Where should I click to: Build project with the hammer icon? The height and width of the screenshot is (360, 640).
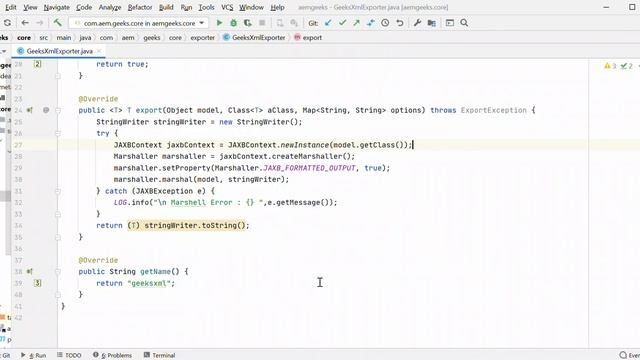58,23
